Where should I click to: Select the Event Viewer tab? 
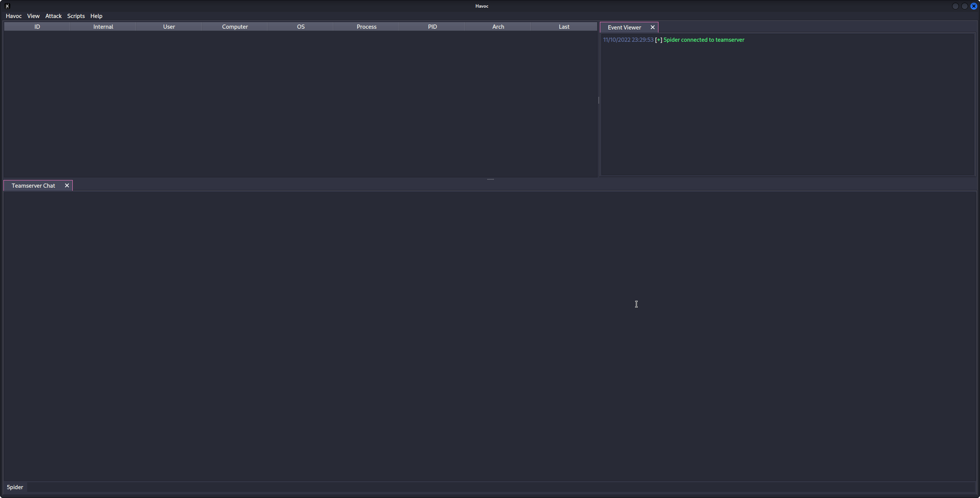pos(624,27)
